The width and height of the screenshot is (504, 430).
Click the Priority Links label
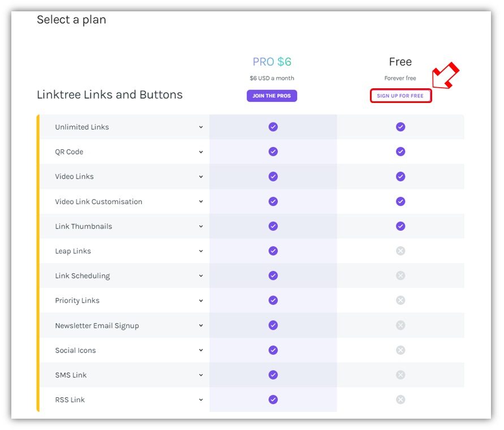tap(77, 300)
